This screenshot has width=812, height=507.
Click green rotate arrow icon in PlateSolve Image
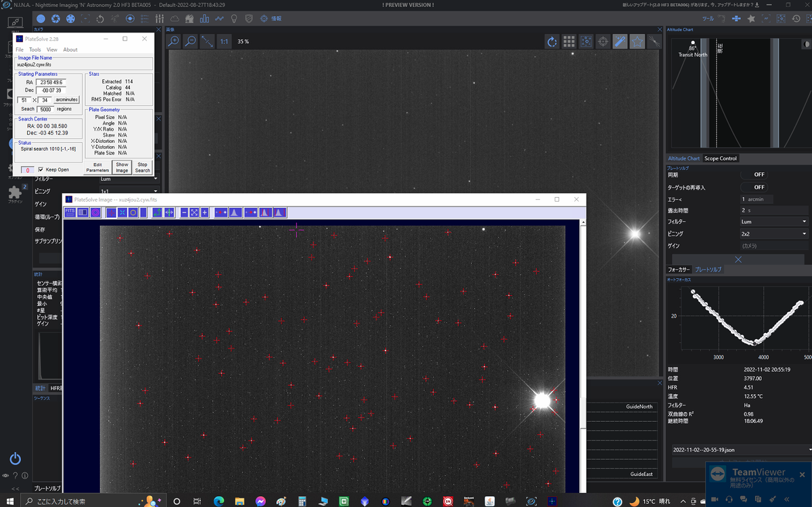(x=158, y=213)
